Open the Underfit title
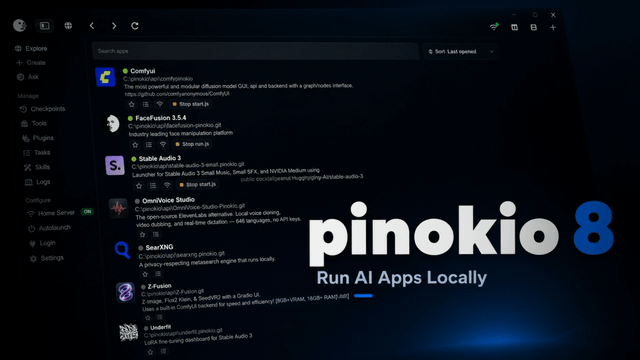 click(160, 327)
